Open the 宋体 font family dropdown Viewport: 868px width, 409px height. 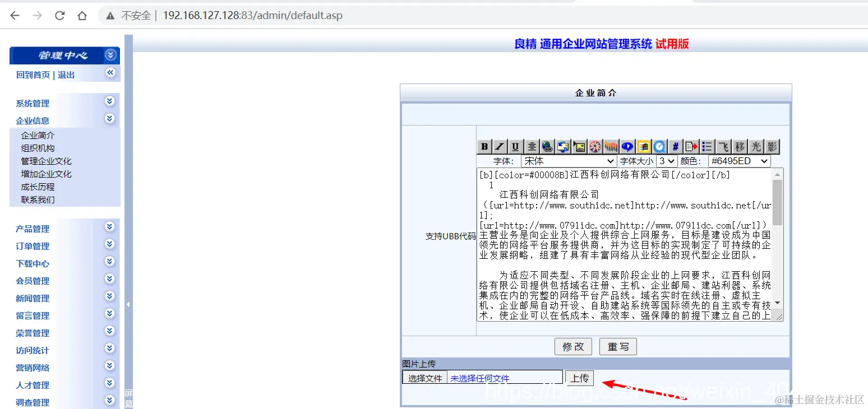[568, 161]
